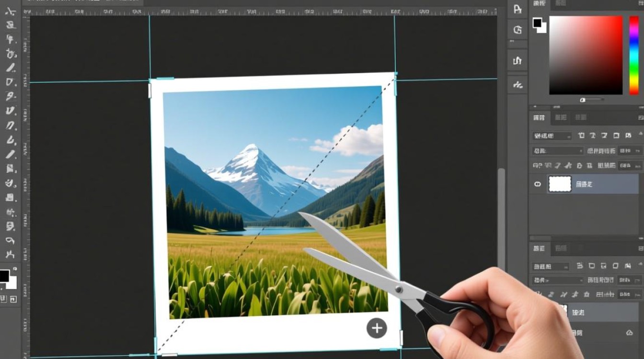Click the cloud icon in the lower right panel
The image size is (644, 359).
(x=630, y=333)
